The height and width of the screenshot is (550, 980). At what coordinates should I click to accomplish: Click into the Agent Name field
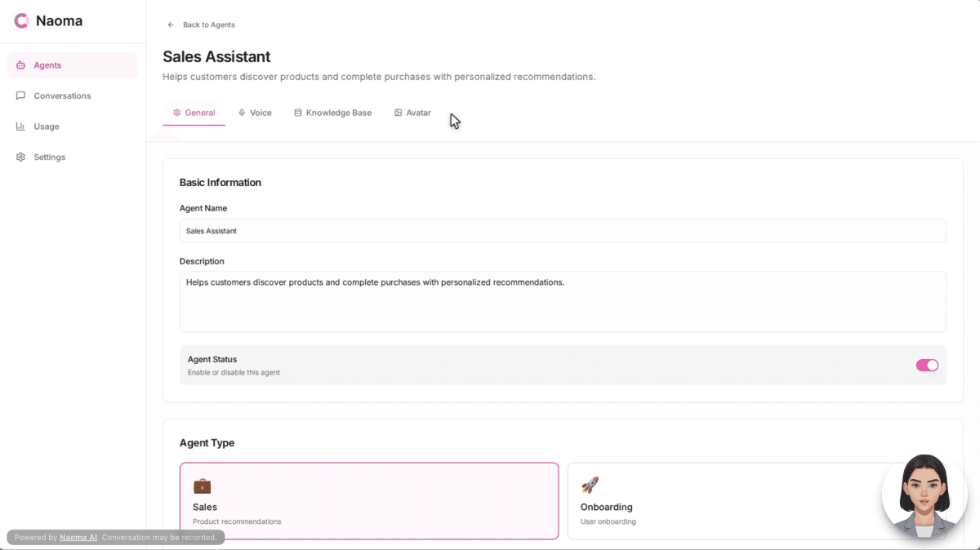coord(563,230)
